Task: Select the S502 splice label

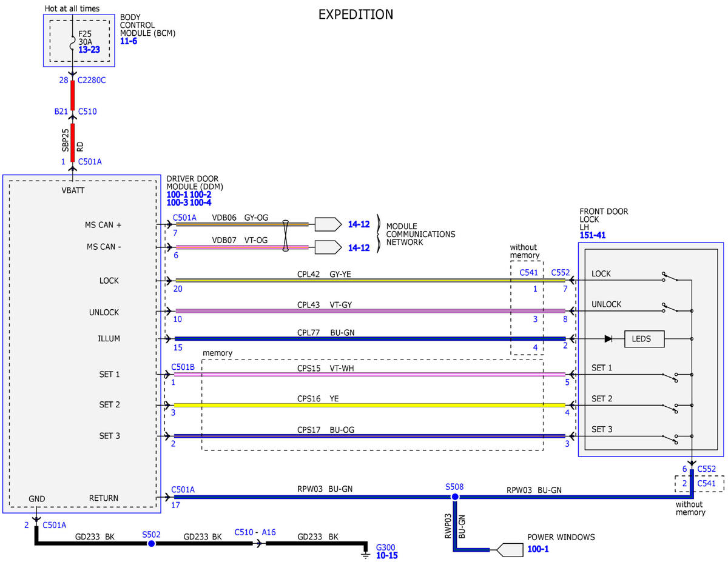Action: coord(151,534)
